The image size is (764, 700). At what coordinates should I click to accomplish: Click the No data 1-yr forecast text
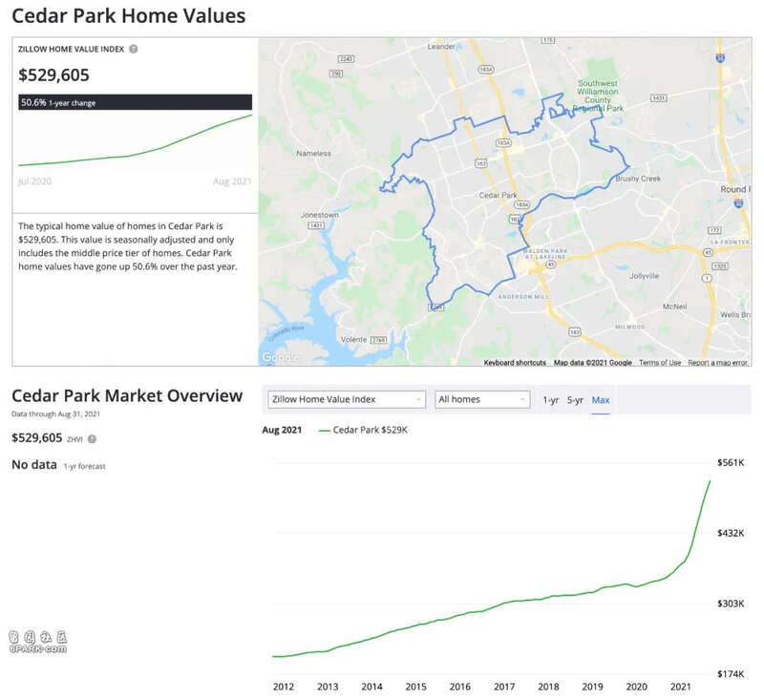click(x=58, y=465)
